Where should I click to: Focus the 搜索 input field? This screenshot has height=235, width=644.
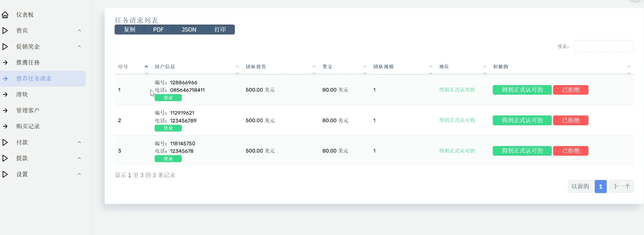point(603,46)
